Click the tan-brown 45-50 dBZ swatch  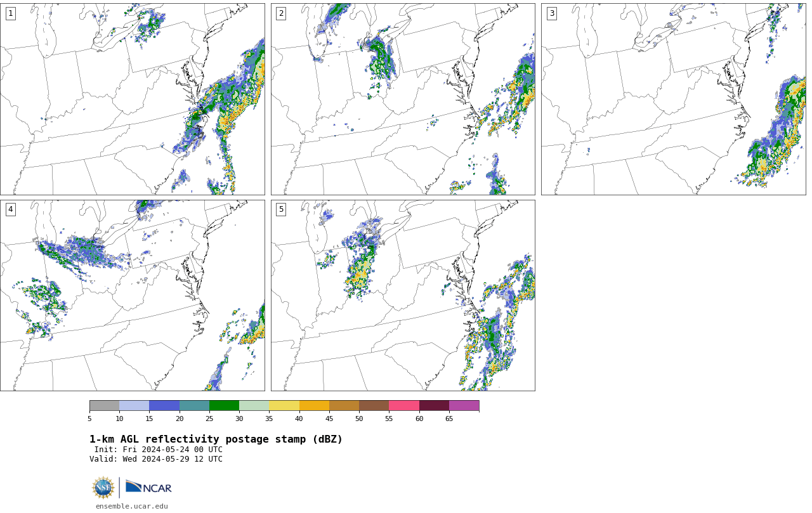pos(344,406)
